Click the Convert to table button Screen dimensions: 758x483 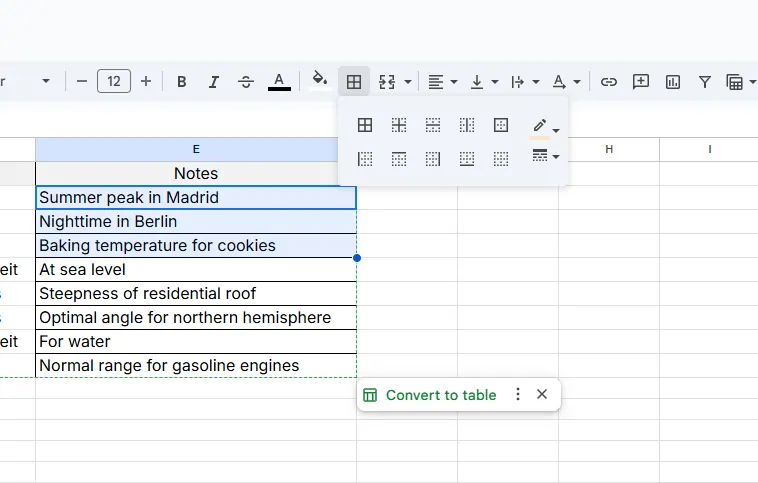click(440, 395)
